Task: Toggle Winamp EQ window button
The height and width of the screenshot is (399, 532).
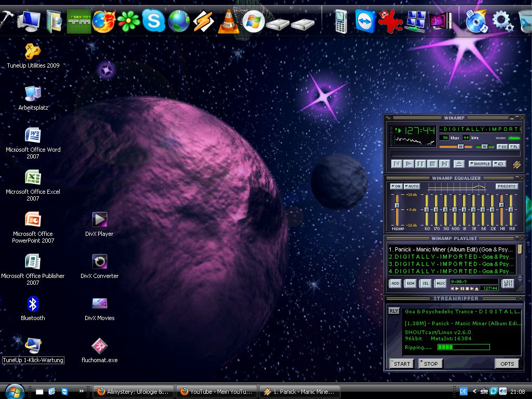Action: click(502, 147)
